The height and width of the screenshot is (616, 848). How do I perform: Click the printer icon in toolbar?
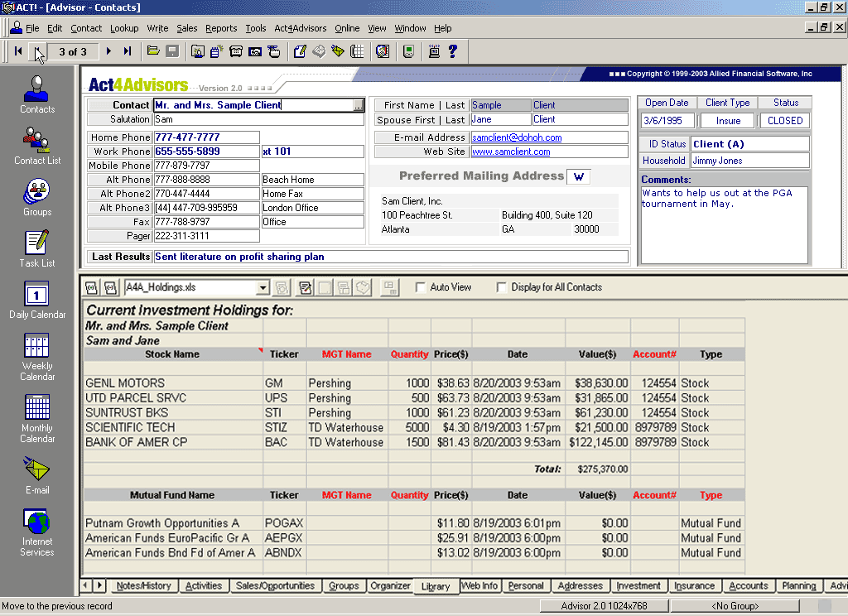point(319,51)
